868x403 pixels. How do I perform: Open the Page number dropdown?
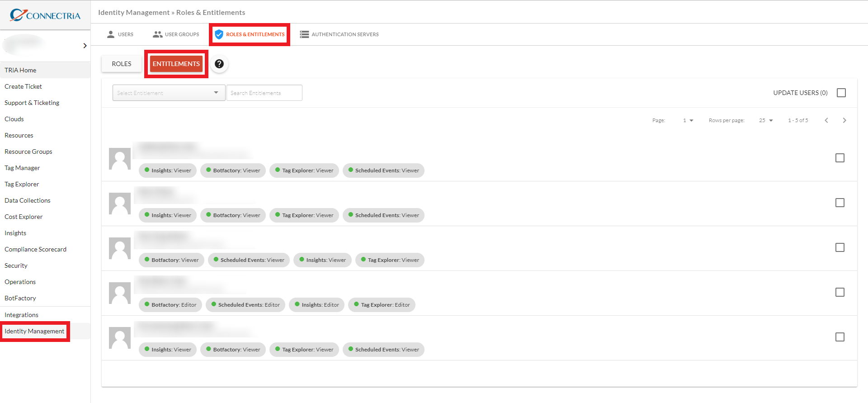coord(688,120)
